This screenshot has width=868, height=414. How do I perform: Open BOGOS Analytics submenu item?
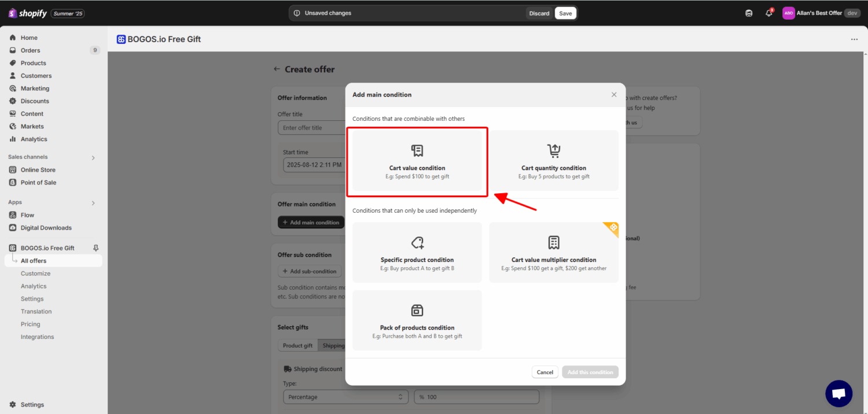(x=34, y=286)
